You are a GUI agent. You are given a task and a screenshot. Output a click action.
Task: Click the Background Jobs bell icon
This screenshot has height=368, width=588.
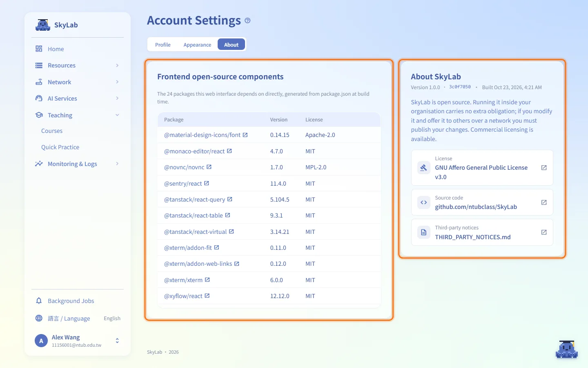point(39,301)
